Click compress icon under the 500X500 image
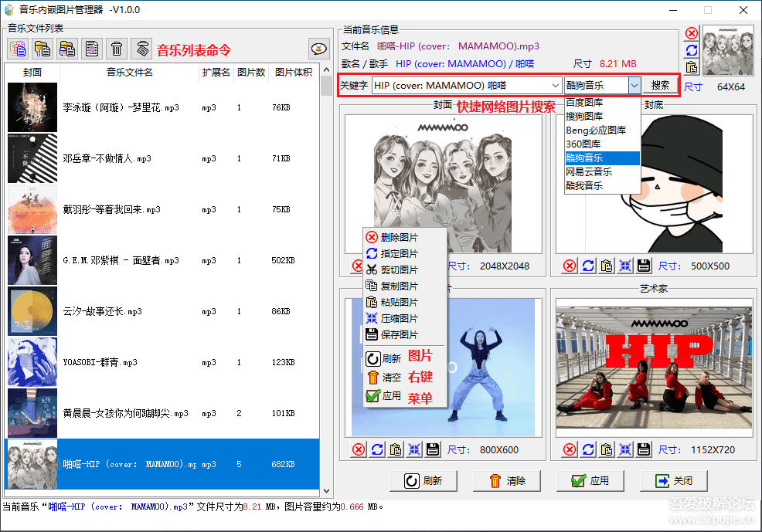The height and width of the screenshot is (532, 762). pos(625,266)
